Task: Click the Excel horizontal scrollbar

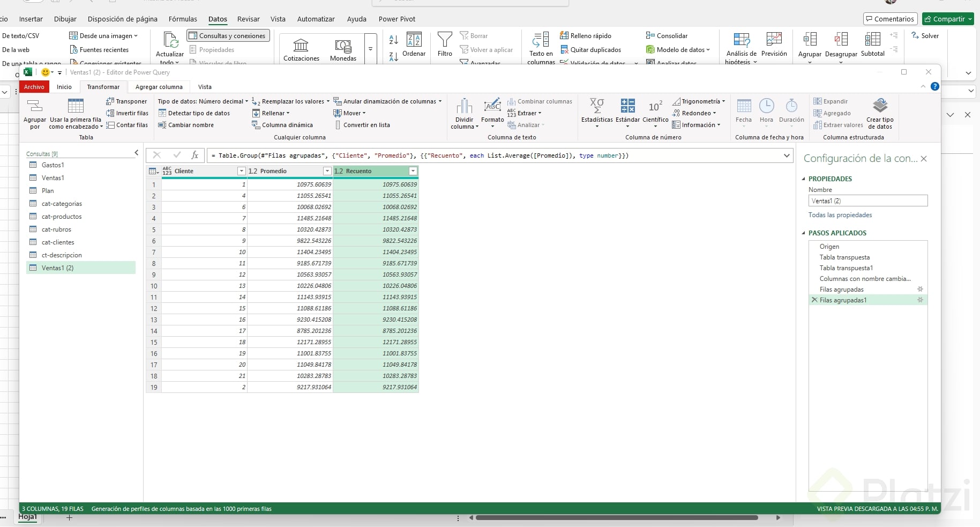Action: pos(617,518)
